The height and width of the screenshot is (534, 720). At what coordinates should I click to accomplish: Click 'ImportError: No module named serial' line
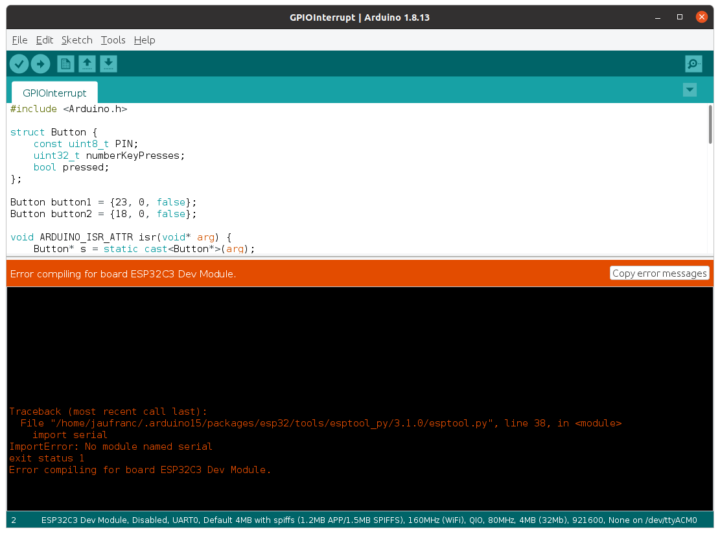[111, 446]
